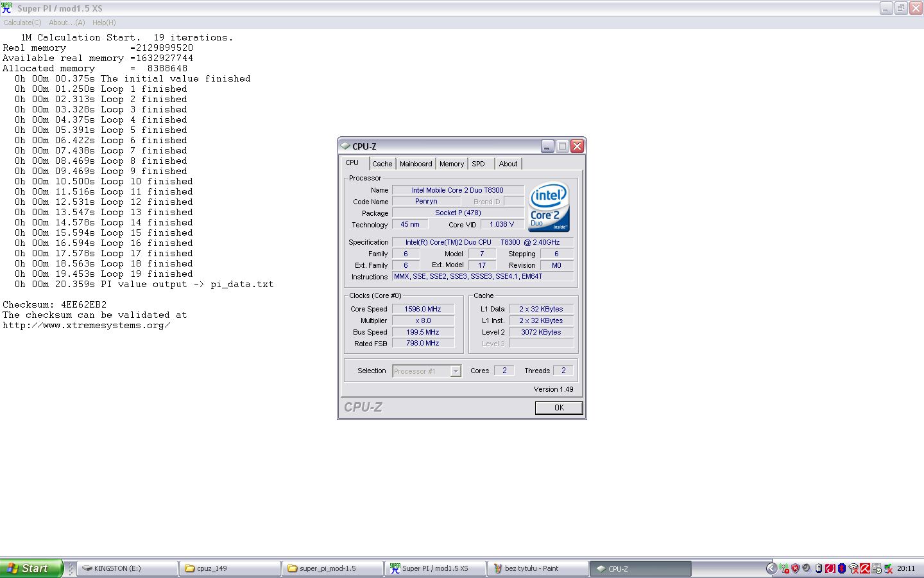Click the taskbar toolbar grip handle
The image size is (924, 578).
pos(71,568)
